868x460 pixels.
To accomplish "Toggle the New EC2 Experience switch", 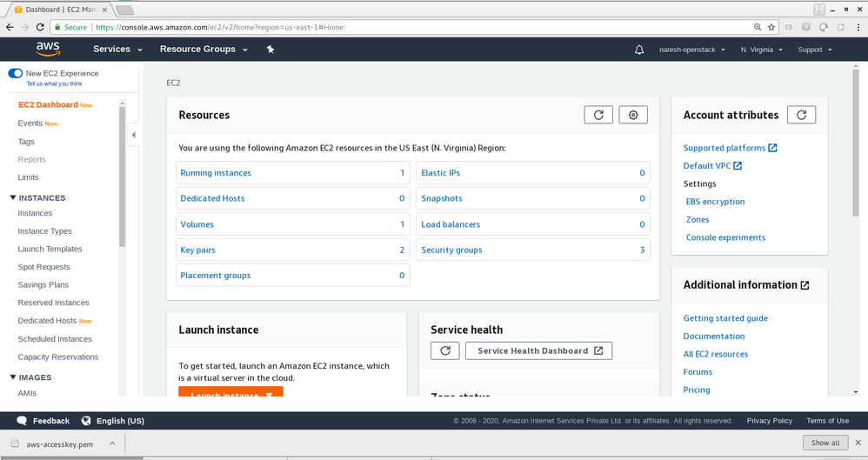I will (16, 74).
